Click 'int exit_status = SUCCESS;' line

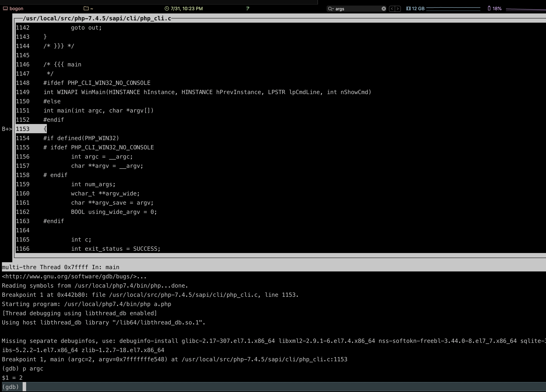tap(116, 249)
